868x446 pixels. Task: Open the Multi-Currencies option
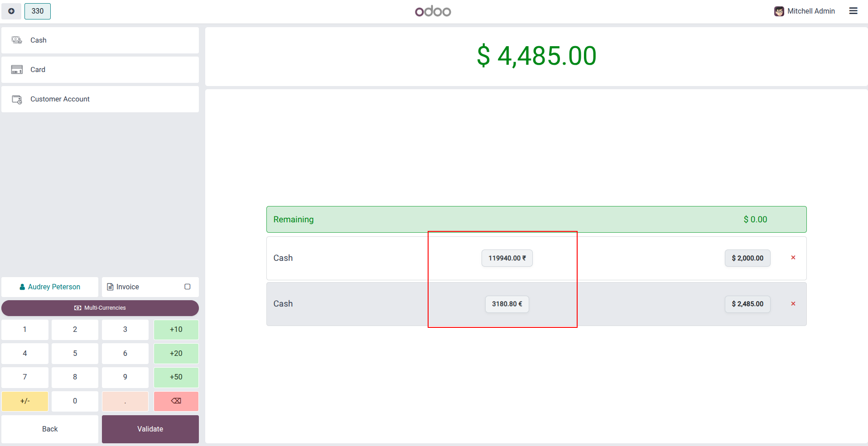pyautogui.click(x=100, y=308)
